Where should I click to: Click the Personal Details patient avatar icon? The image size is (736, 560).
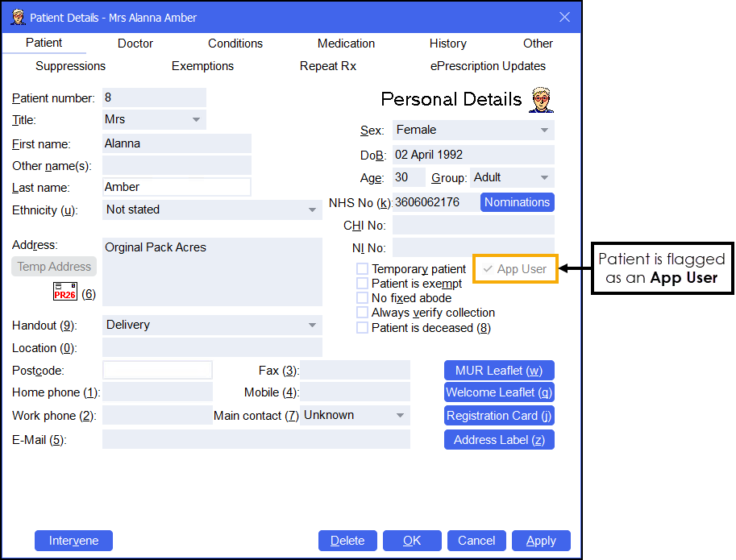point(541,100)
